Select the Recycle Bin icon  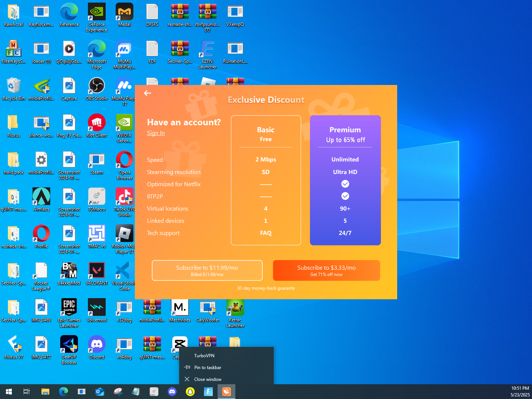[x=14, y=89]
